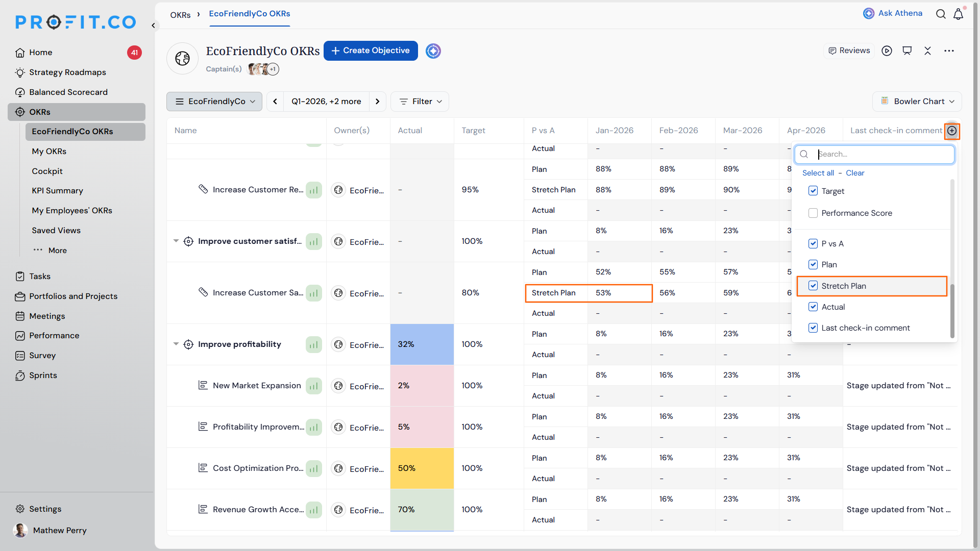
Task: Click the add-column plus icon
Action: click(952, 131)
